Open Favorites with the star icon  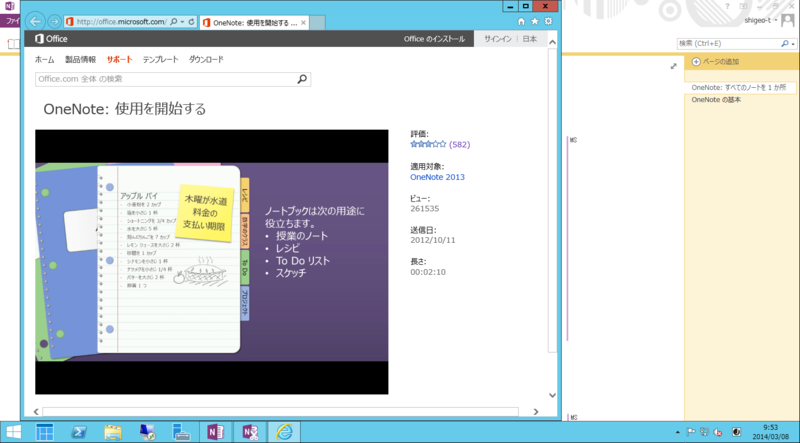[x=535, y=21]
